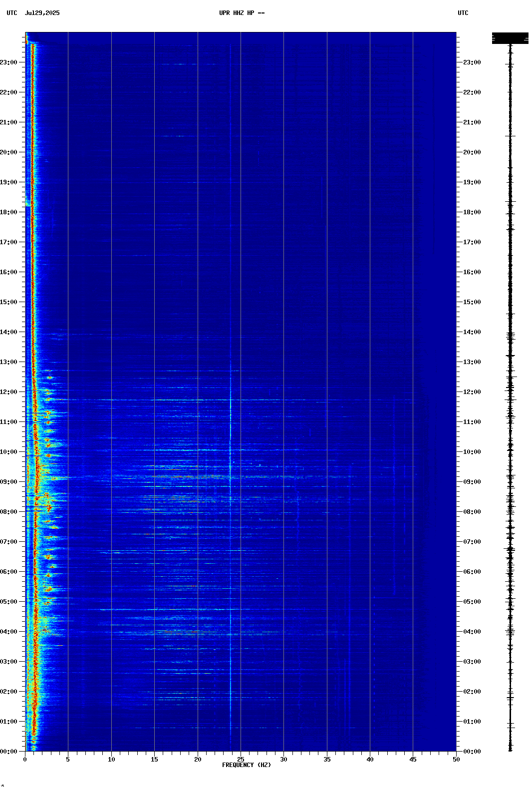The height and width of the screenshot is (791, 532).
Task: Click 22:00 on the right time axis
Action: [472, 92]
